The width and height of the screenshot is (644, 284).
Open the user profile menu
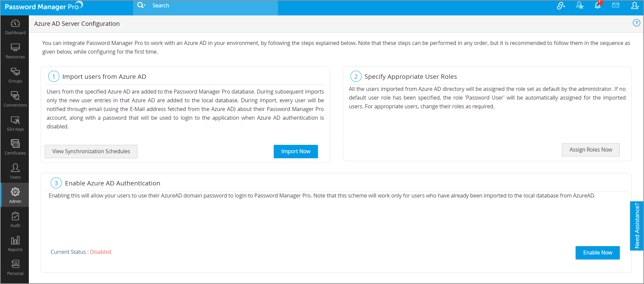635,6
